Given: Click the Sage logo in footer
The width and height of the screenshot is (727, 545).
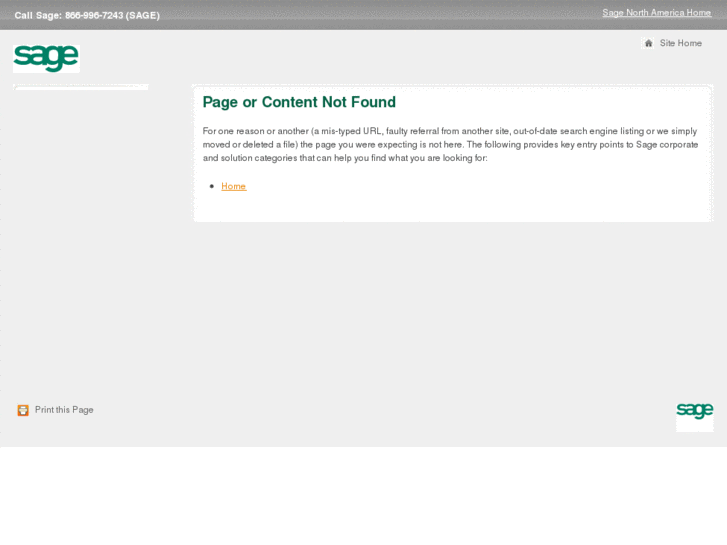Looking at the screenshot, I should click(695, 416).
